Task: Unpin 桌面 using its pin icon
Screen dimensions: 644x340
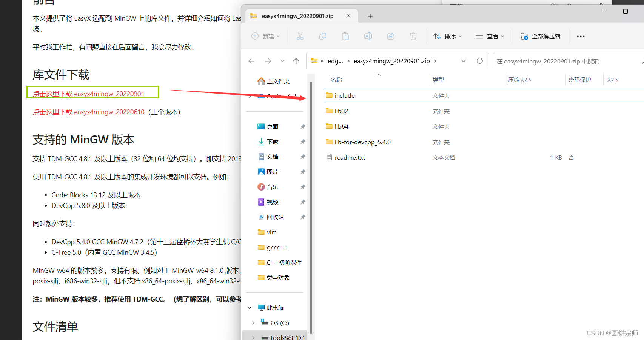Action: pos(303,126)
